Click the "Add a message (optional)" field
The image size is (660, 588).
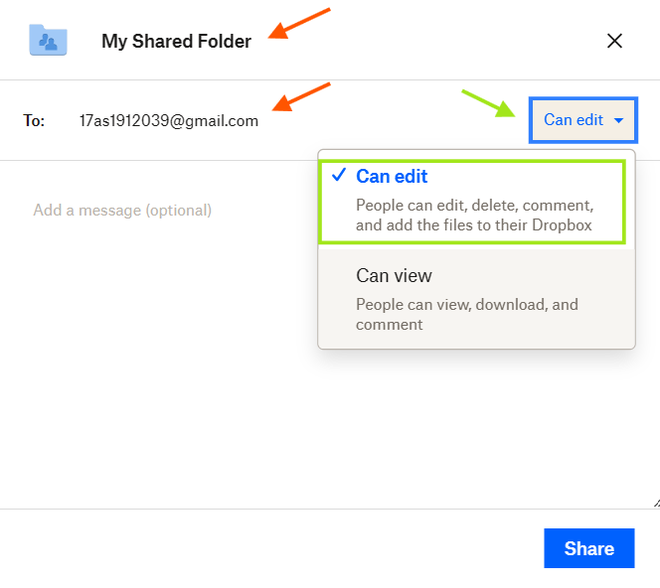122,210
